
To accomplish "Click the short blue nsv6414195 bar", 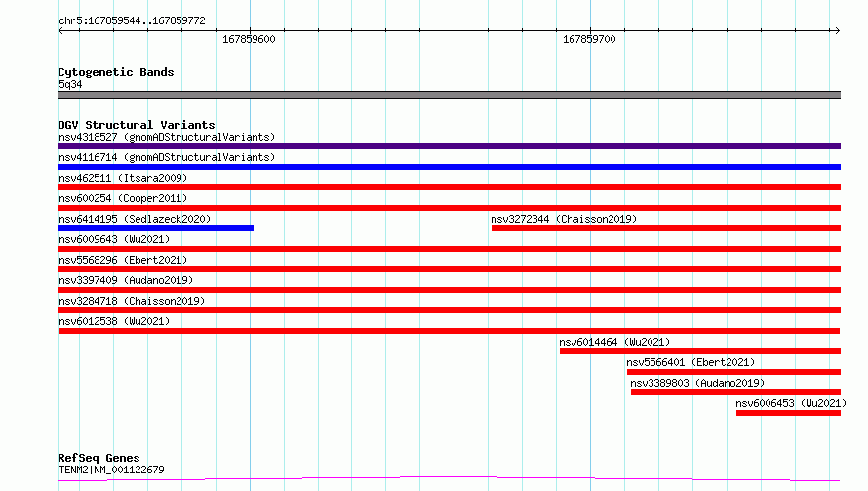I will (x=155, y=228).
